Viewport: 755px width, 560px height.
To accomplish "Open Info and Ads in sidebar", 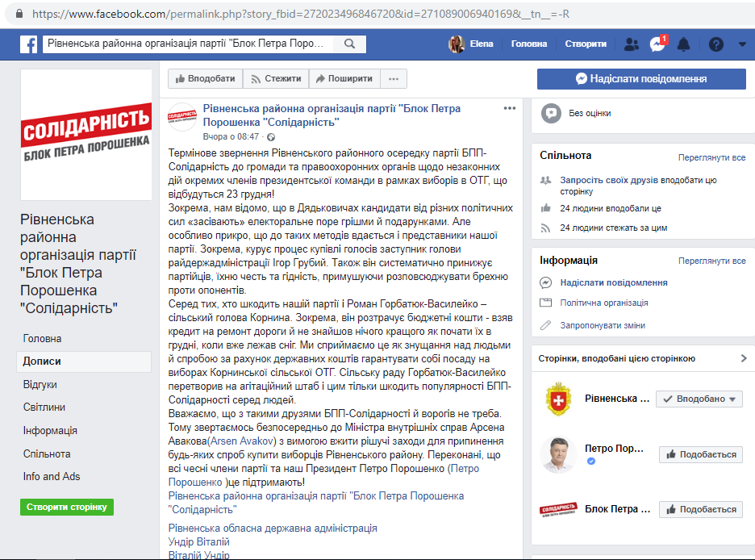I will point(52,476).
